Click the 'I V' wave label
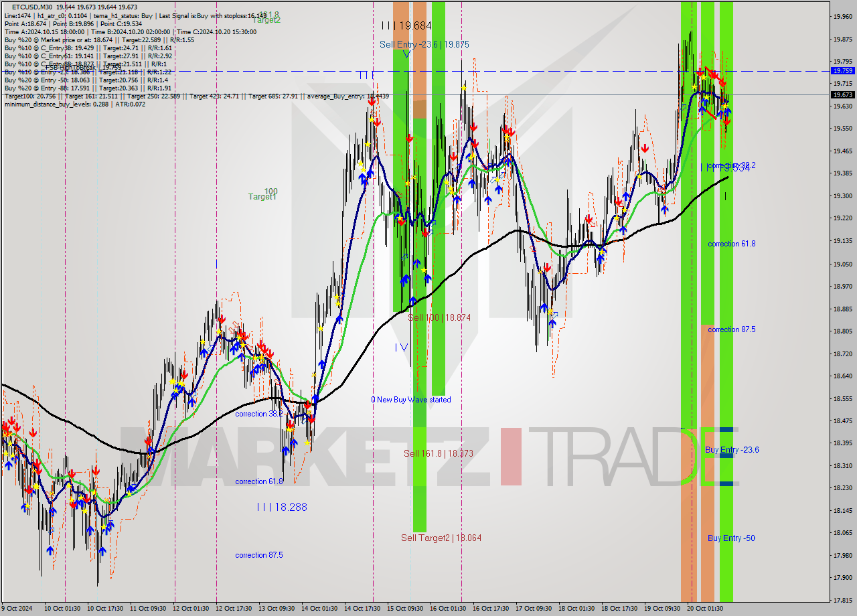857x616 pixels. (x=401, y=348)
